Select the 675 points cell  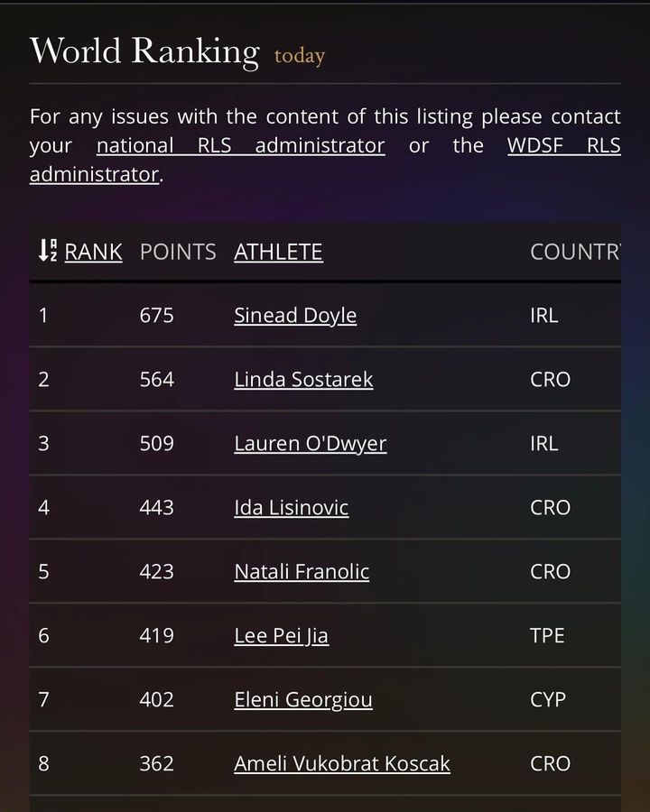[156, 316]
